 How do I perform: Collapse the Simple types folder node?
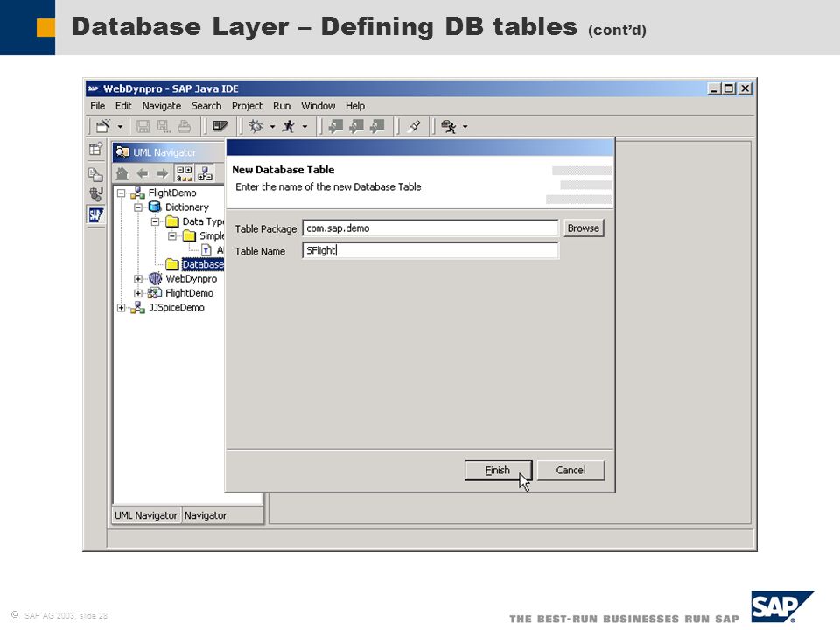click(x=172, y=235)
